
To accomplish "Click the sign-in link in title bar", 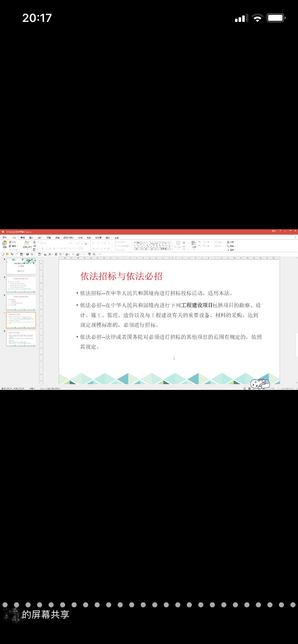I will click(274, 231).
